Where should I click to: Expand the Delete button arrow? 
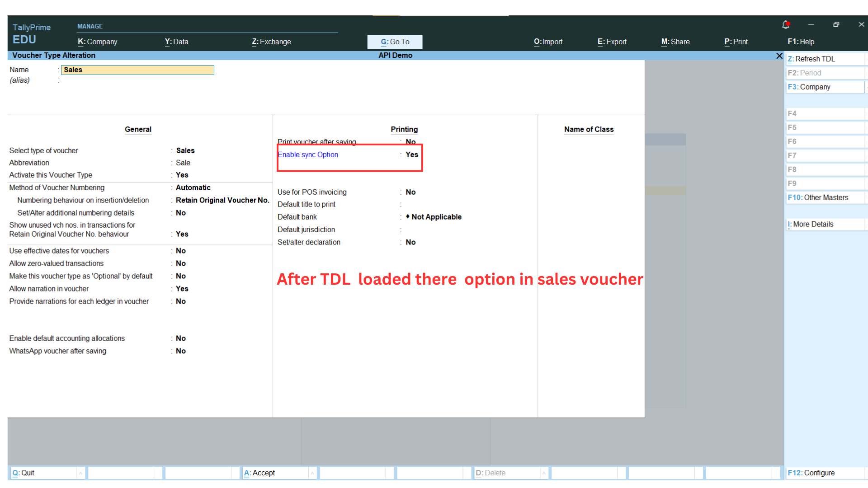[x=544, y=473]
